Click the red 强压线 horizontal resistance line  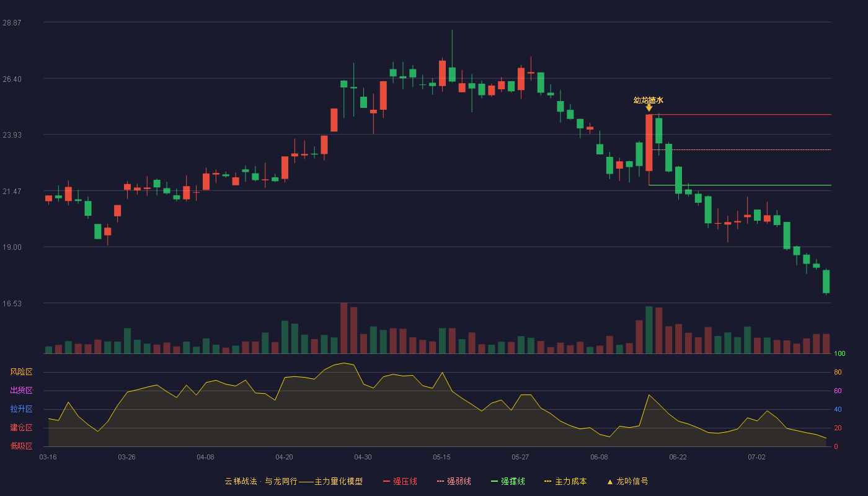point(740,115)
